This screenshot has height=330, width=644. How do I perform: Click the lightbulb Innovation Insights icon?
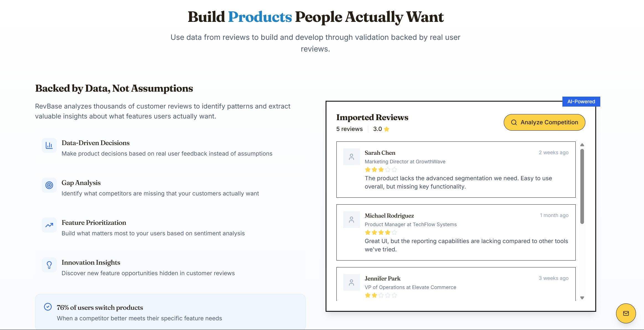pyautogui.click(x=49, y=265)
